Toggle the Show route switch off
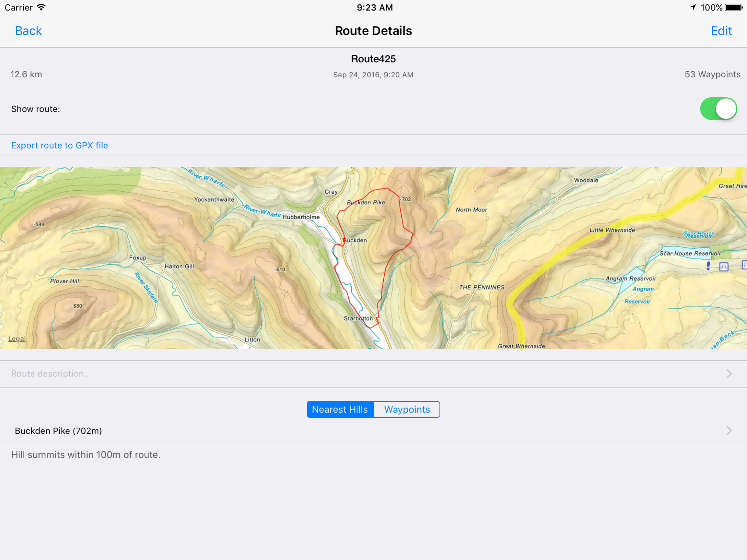 [x=718, y=109]
